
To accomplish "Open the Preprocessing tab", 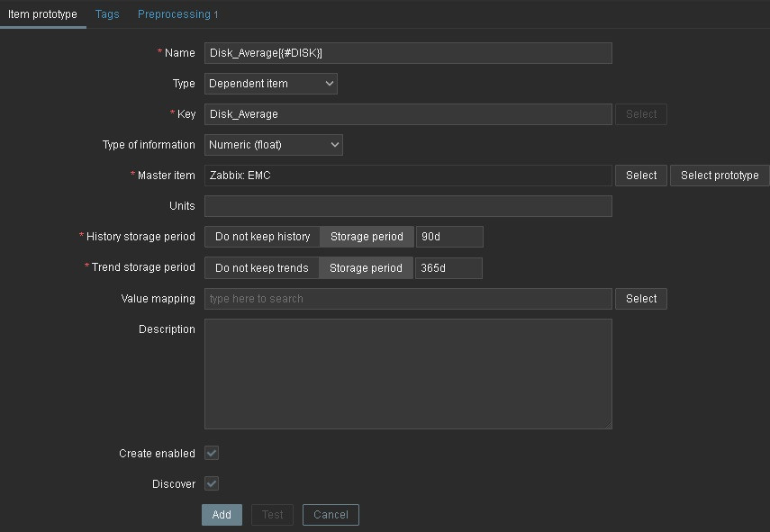I will click(x=177, y=14).
